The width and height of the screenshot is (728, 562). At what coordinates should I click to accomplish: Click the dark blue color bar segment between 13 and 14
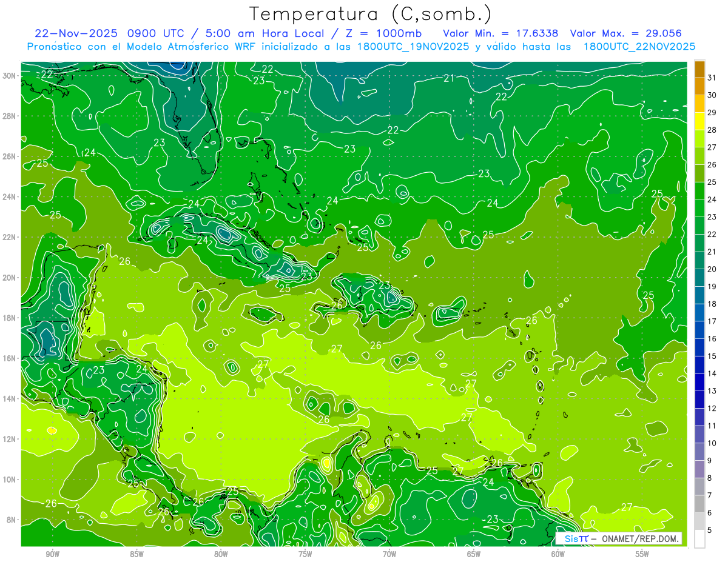pos(699,382)
